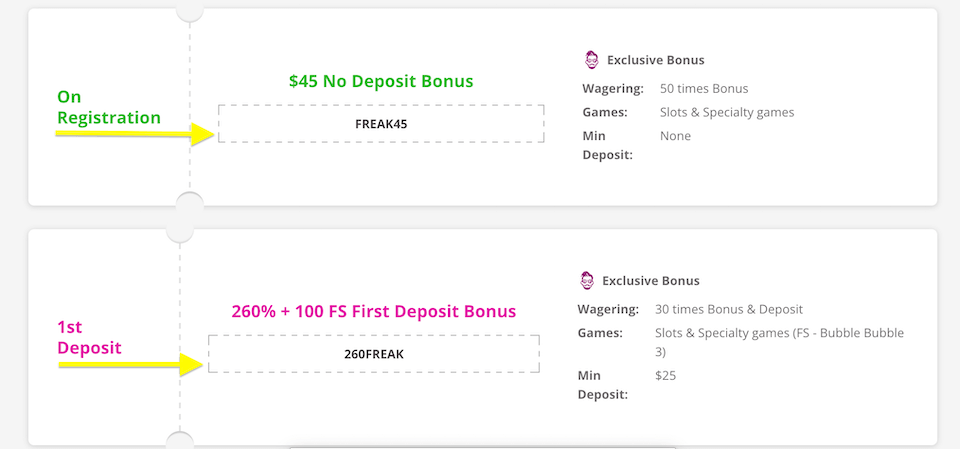
Task: Copy the FREAK45 bonus code box
Action: (381, 124)
